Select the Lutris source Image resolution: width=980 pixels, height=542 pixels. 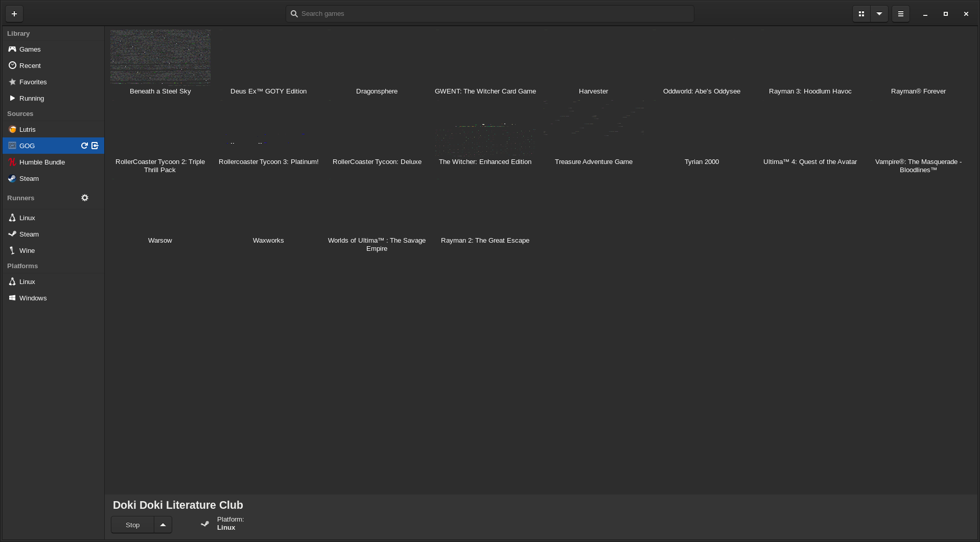pyautogui.click(x=27, y=129)
